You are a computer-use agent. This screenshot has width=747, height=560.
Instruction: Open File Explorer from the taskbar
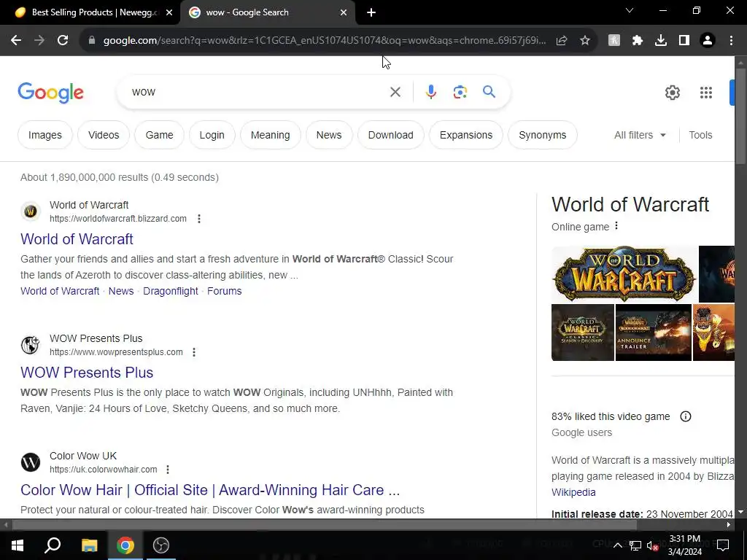point(89,545)
